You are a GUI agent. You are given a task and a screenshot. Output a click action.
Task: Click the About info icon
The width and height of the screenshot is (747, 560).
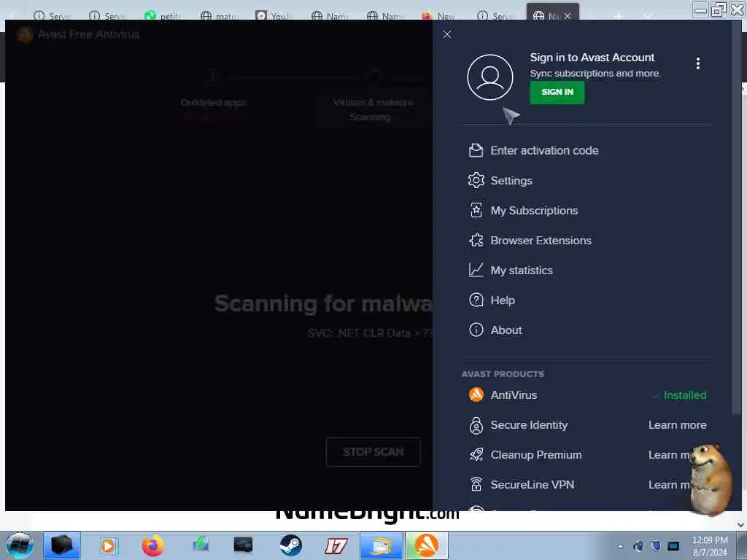476,330
